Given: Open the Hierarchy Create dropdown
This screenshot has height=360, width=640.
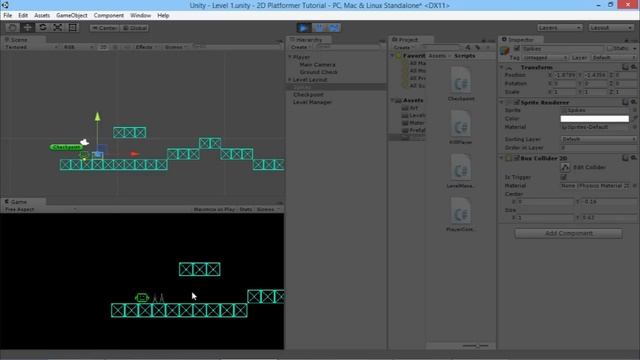Looking at the screenshot, I should (x=300, y=47).
